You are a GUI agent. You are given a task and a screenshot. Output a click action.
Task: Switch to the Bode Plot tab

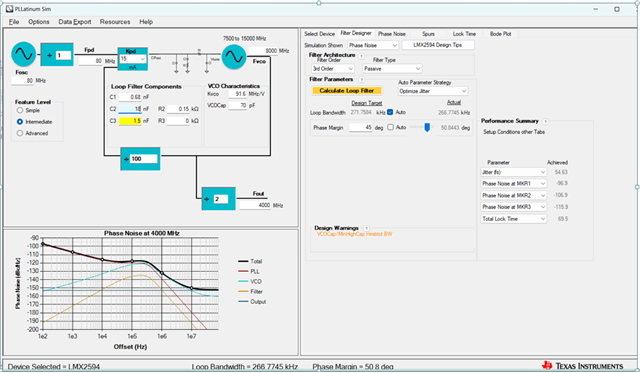click(500, 34)
